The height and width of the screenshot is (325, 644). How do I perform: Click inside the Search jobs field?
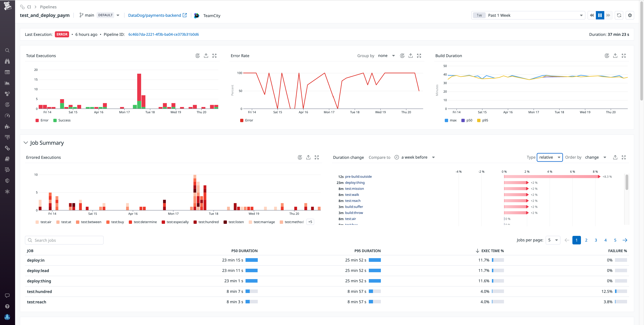(64, 240)
